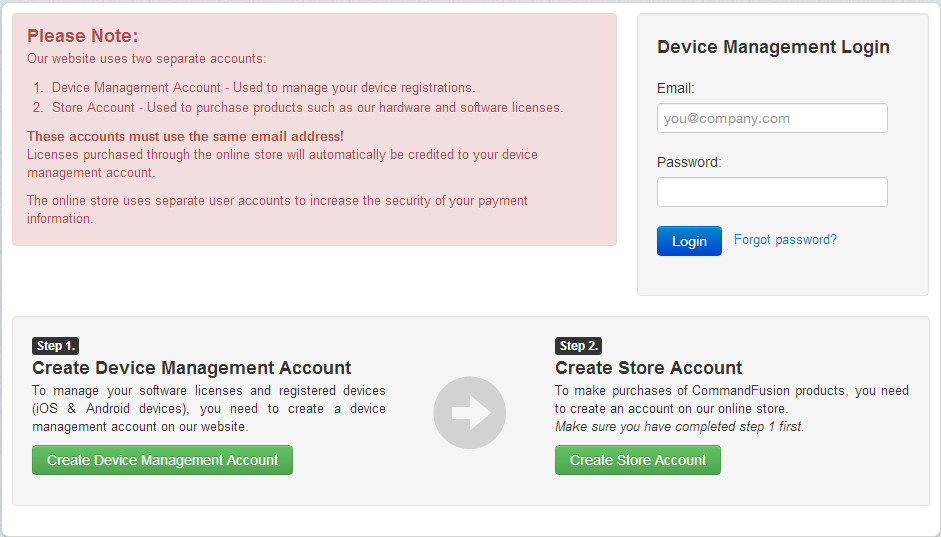
Task: Click the Step 2 badge
Action: coord(578,346)
